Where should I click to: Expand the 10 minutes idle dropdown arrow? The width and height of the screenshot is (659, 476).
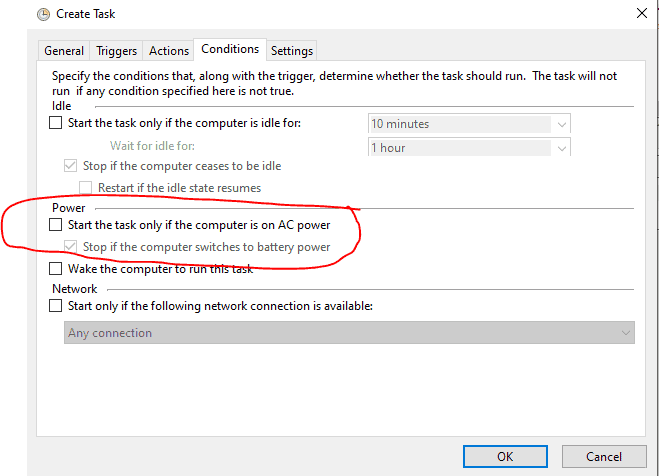point(561,124)
